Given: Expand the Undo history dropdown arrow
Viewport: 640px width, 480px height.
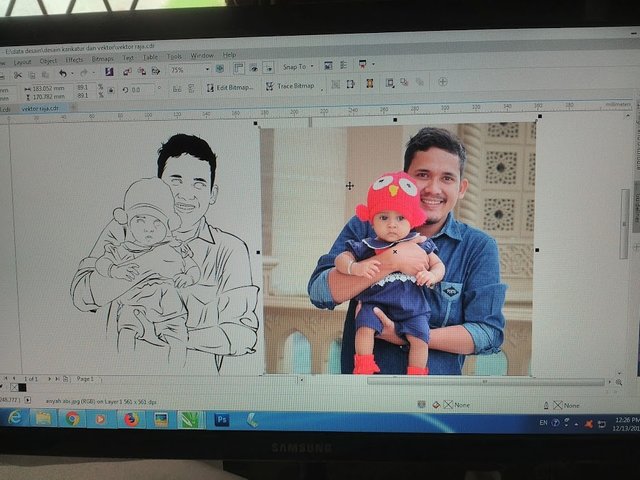Looking at the screenshot, I should click(72, 73).
